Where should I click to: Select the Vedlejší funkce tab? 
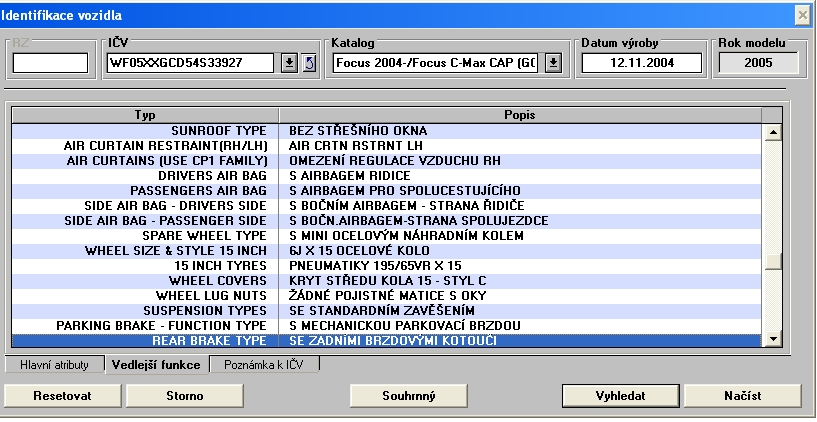pyautogui.click(x=157, y=365)
